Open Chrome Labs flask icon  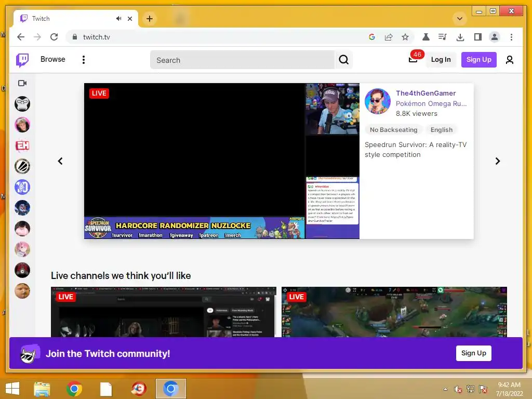426,37
